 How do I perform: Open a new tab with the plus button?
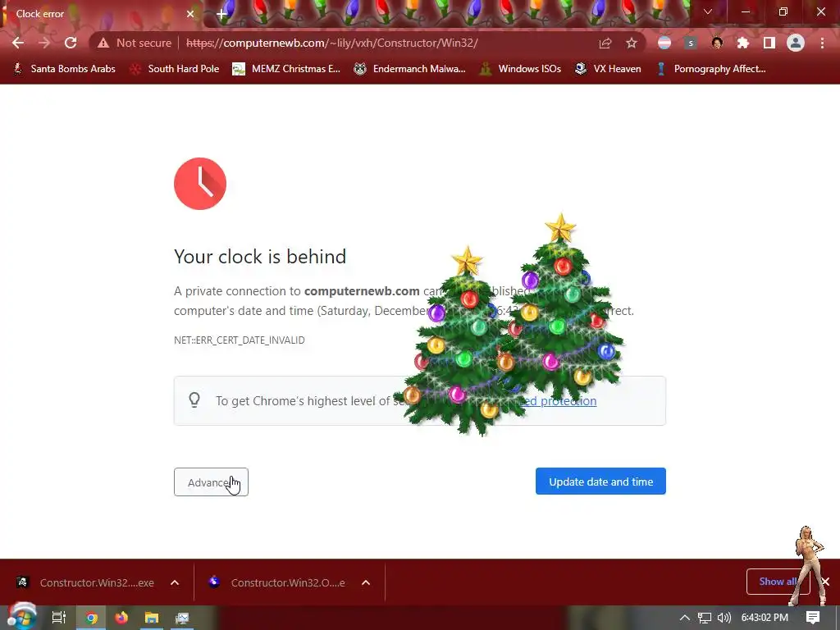[x=221, y=14]
